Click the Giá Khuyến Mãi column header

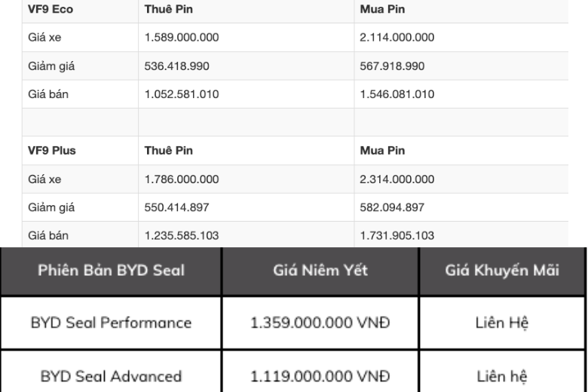(502, 271)
